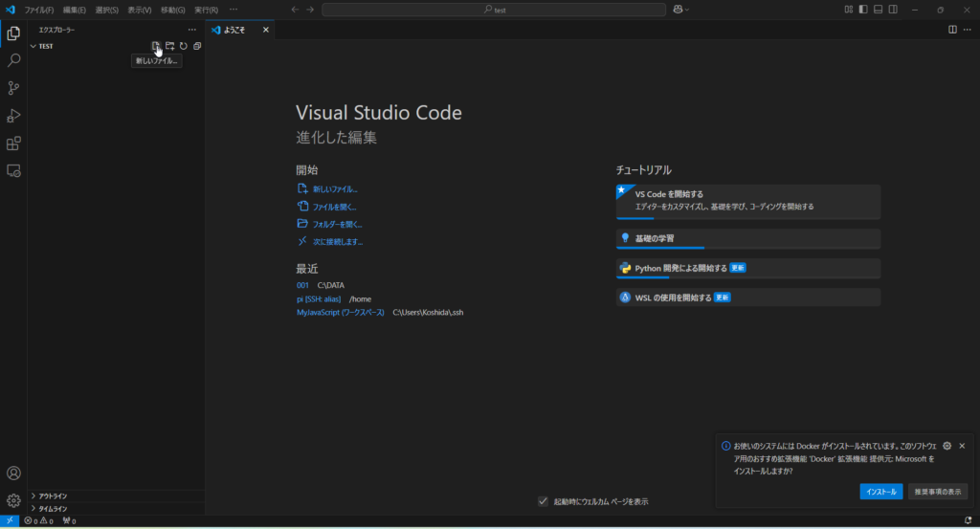Open Python 開発による開始する tutorial
980x529 pixels.
point(748,269)
